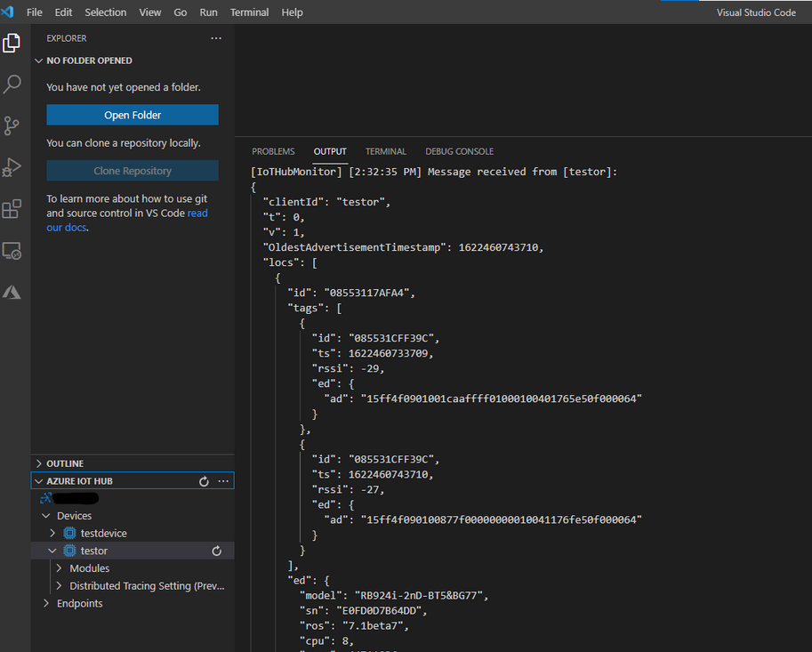Refresh the Azure IoT Hub section
Screen dimensions: 812x652
pyautogui.click(x=204, y=481)
